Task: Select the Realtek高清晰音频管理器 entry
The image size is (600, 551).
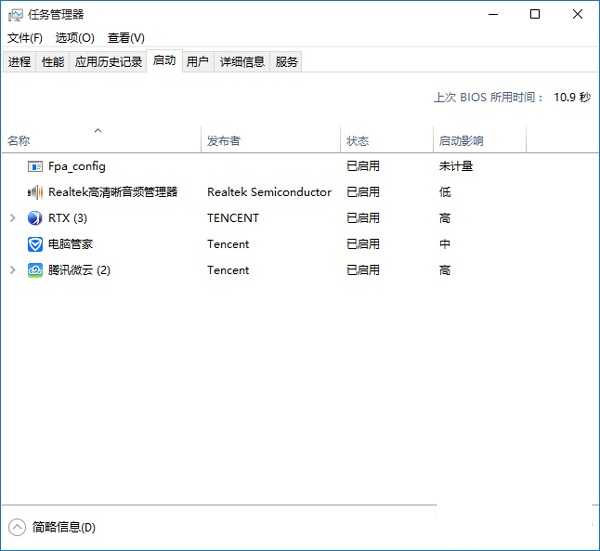Action: 113,192
